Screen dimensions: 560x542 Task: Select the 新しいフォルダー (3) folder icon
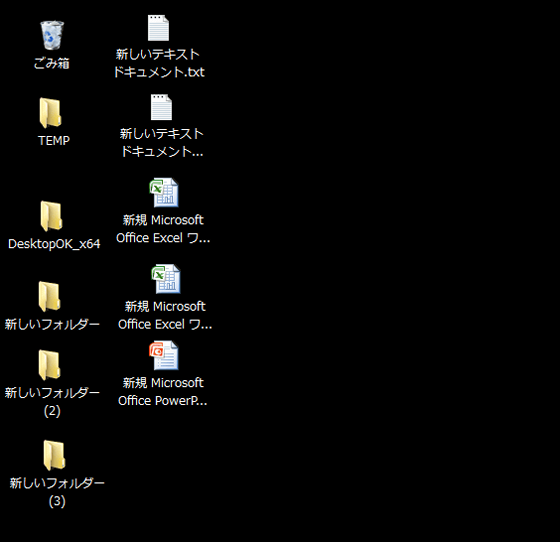click(x=54, y=455)
